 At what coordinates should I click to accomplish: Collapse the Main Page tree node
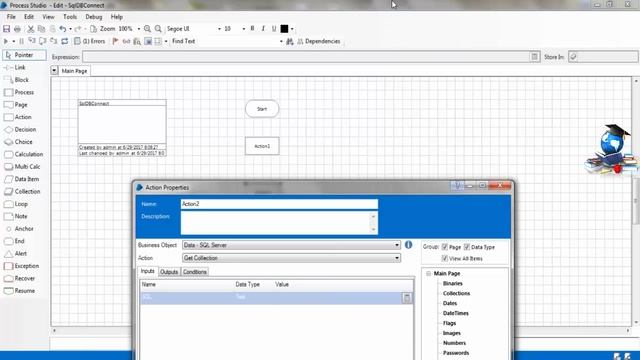(x=429, y=273)
